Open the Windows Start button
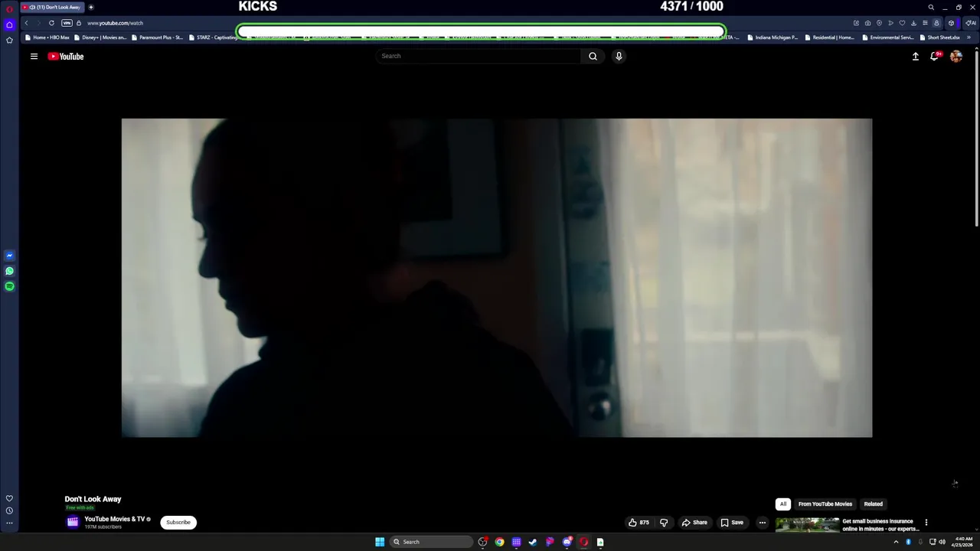Viewport: 980px width, 551px height. (x=380, y=542)
